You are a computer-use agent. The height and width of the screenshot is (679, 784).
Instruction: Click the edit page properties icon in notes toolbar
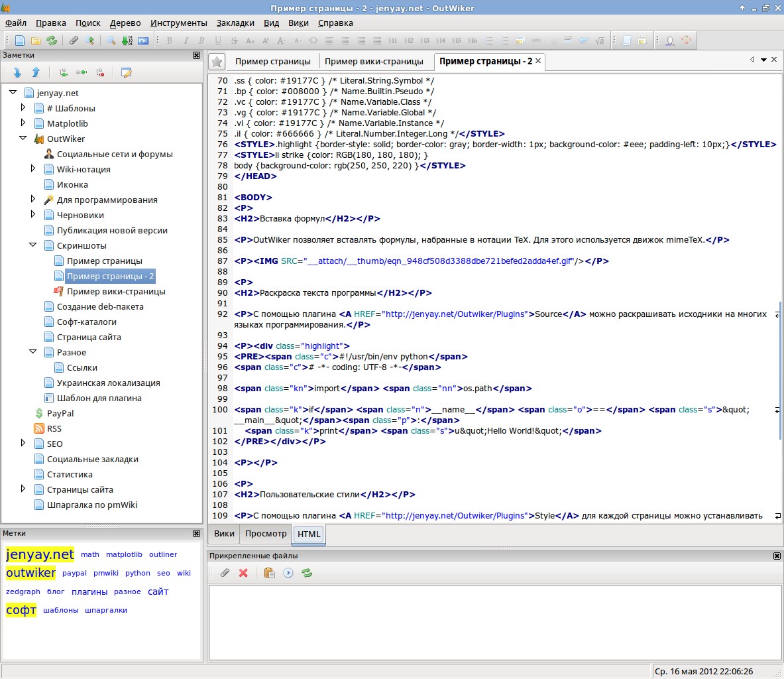point(127,72)
